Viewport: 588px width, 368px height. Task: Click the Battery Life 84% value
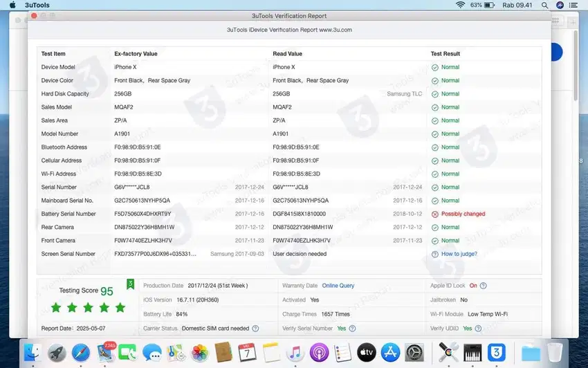[181, 314]
